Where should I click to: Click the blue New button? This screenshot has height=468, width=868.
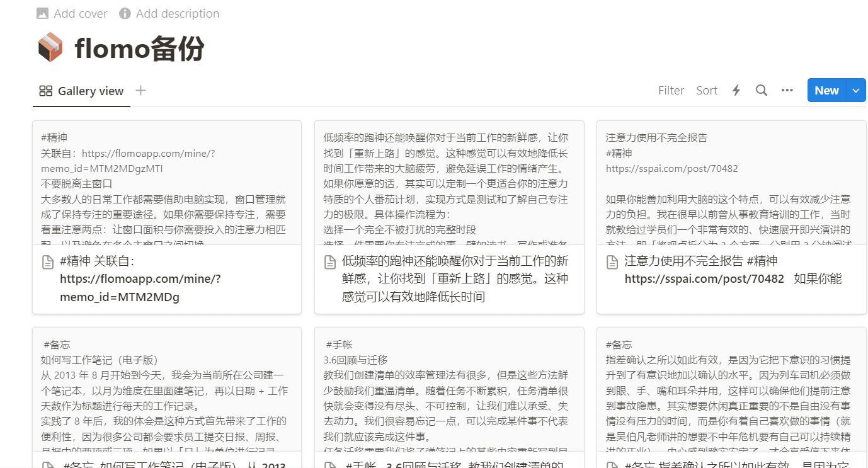pyautogui.click(x=826, y=91)
